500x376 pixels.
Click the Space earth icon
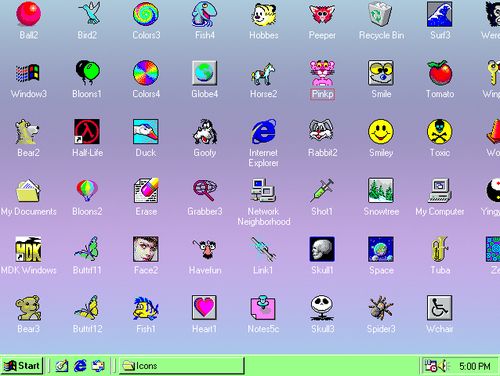click(x=381, y=249)
